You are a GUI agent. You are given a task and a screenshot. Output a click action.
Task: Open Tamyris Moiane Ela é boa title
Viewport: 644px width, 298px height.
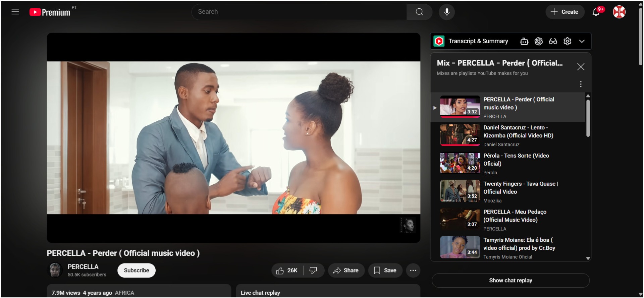click(x=519, y=244)
